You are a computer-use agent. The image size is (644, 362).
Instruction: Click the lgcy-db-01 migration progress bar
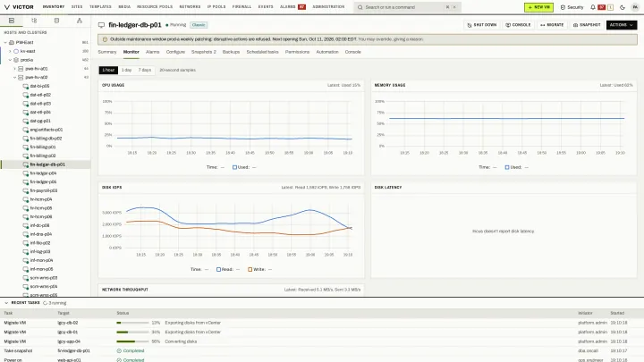(132, 332)
